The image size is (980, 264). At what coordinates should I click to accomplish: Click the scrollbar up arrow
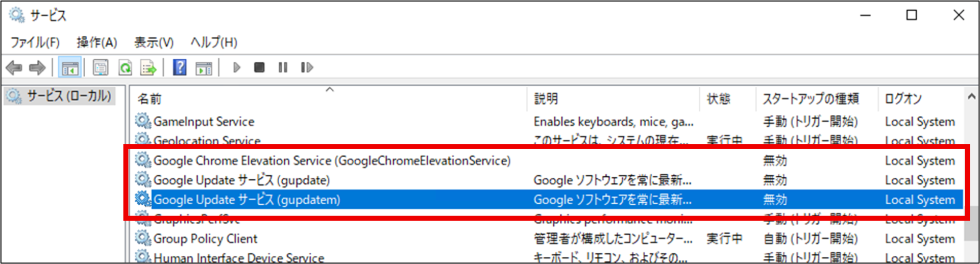pos(971,97)
